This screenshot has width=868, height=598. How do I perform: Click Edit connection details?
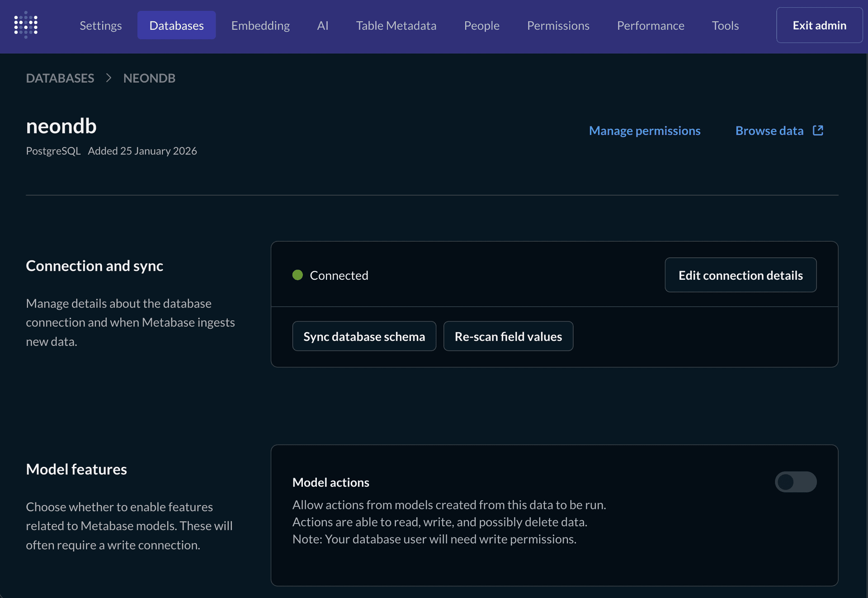click(741, 275)
